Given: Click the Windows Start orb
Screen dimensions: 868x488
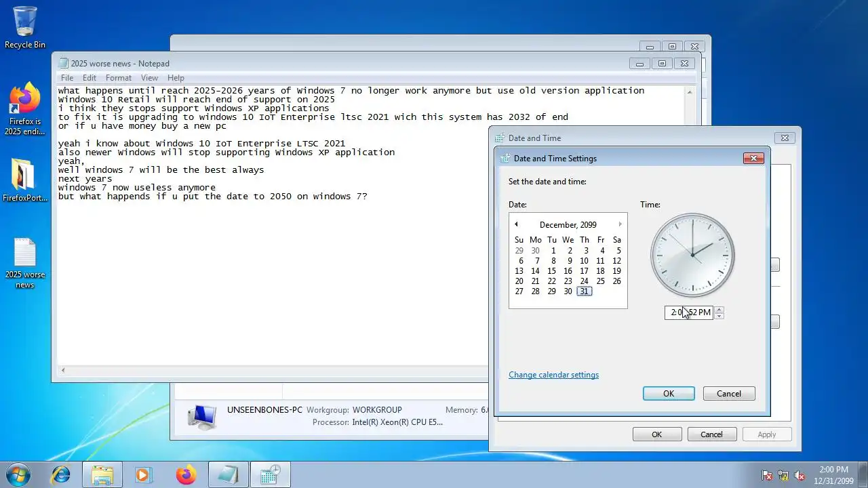Looking at the screenshot, I should (18, 474).
